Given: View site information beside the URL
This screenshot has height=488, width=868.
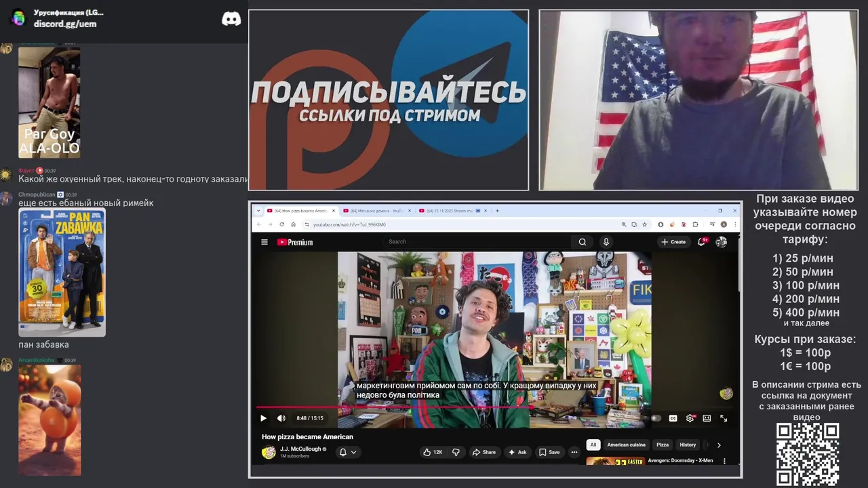Looking at the screenshot, I should tap(307, 224).
